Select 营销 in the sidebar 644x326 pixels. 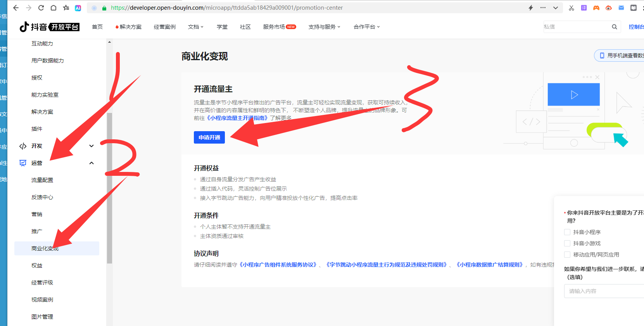pyautogui.click(x=37, y=214)
